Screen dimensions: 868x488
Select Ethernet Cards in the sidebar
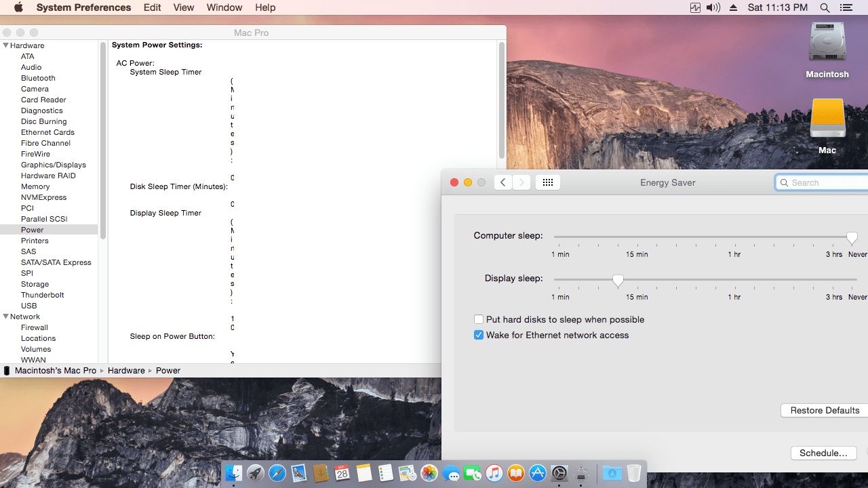coord(47,132)
